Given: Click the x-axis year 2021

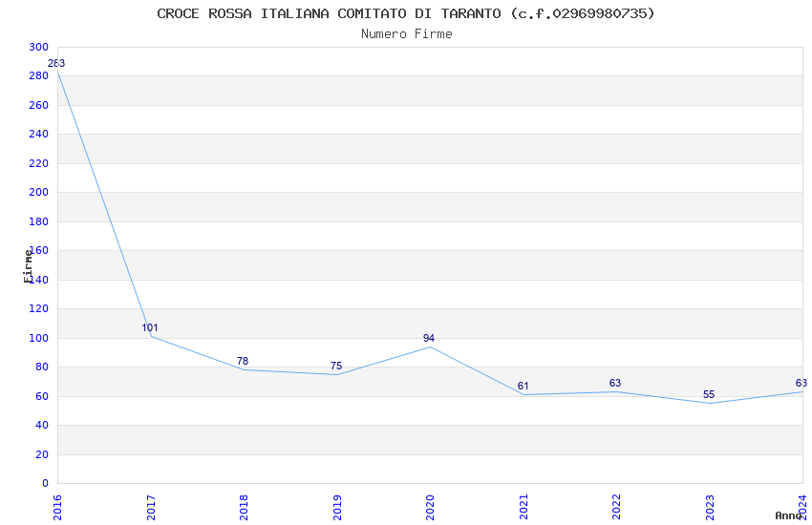Looking at the screenshot, I should [524, 508].
